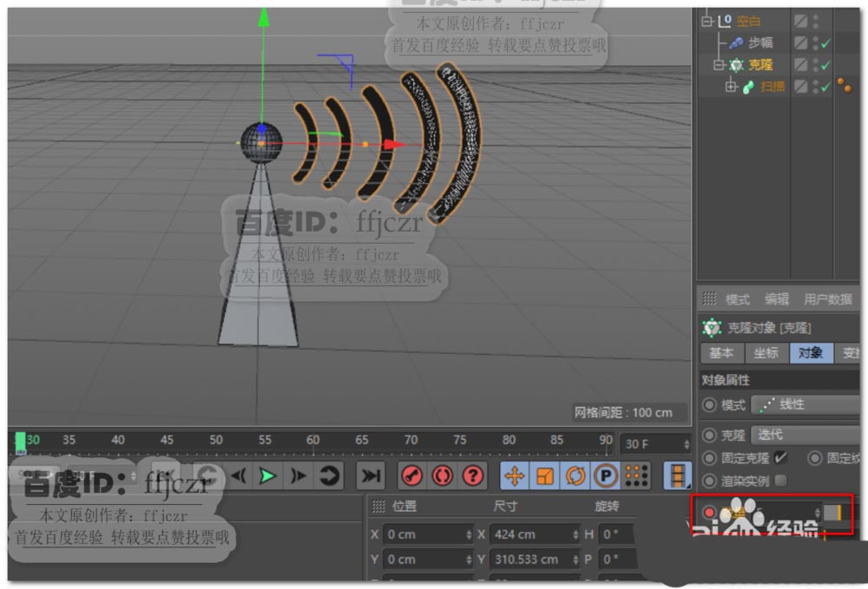The width and height of the screenshot is (868, 589).
Task: Toggle scale keyframe recording icon
Action: (x=545, y=475)
